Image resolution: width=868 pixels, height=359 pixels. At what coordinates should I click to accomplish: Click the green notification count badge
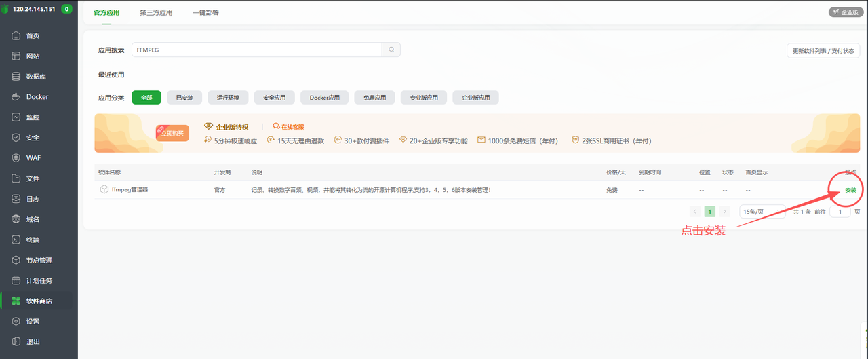pyautogui.click(x=66, y=9)
